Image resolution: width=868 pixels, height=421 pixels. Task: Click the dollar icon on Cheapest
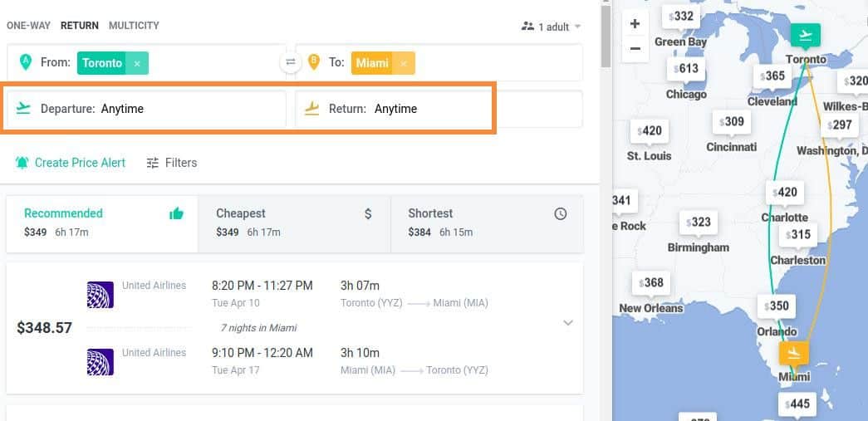pos(368,213)
